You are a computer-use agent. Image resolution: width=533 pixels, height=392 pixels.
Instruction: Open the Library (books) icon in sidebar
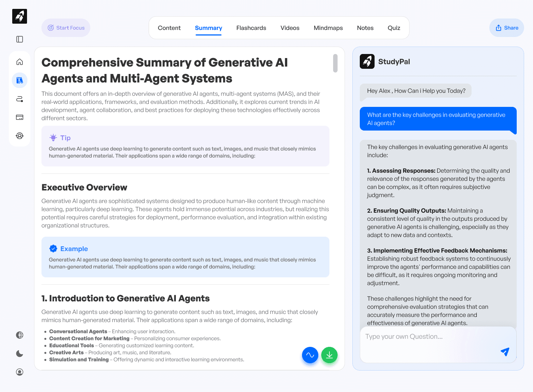coord(19,80)
